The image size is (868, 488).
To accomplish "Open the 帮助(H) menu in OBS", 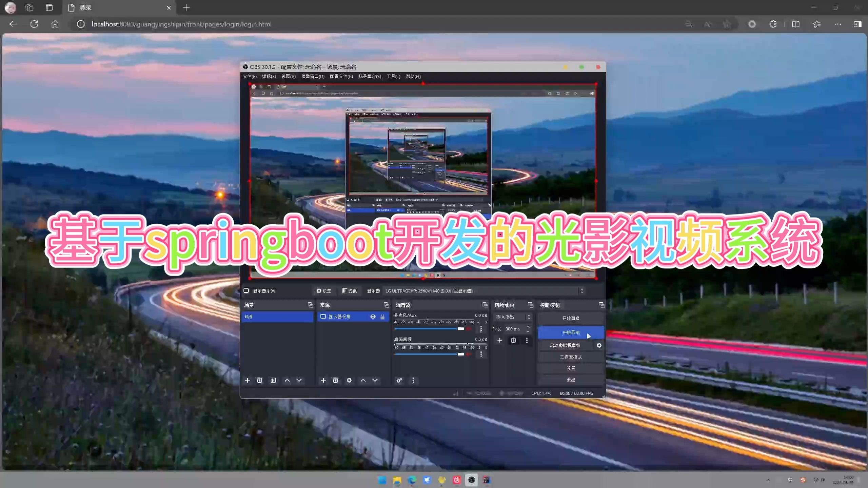I will [x=413, y=76].
